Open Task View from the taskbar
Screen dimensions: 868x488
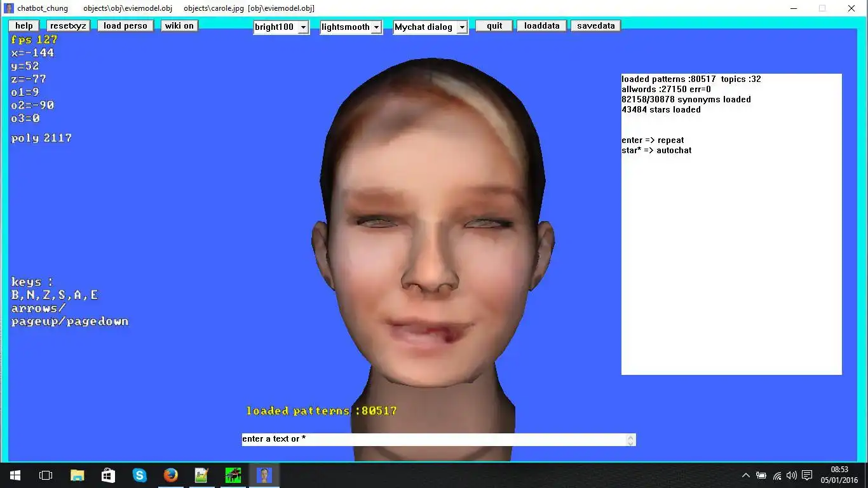tap(46, 475)
